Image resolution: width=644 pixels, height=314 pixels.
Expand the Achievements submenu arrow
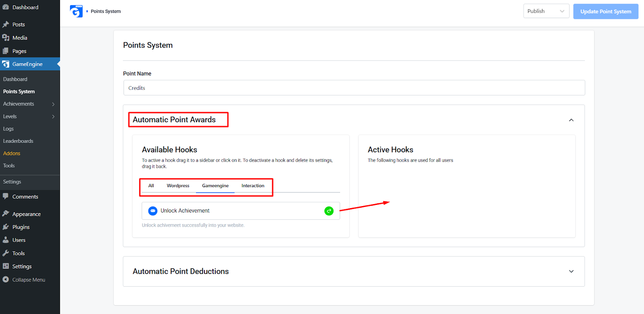click(x=53, y=104)
